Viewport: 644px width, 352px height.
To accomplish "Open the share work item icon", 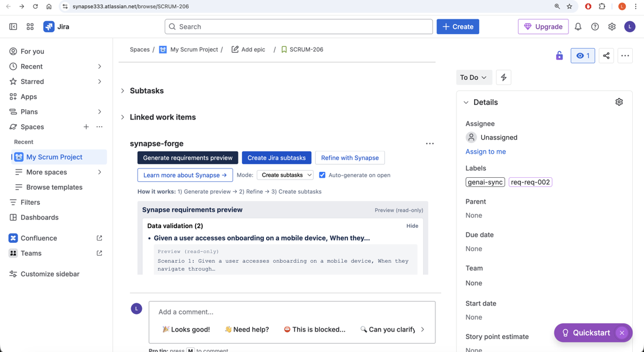I will coord(606,56).
